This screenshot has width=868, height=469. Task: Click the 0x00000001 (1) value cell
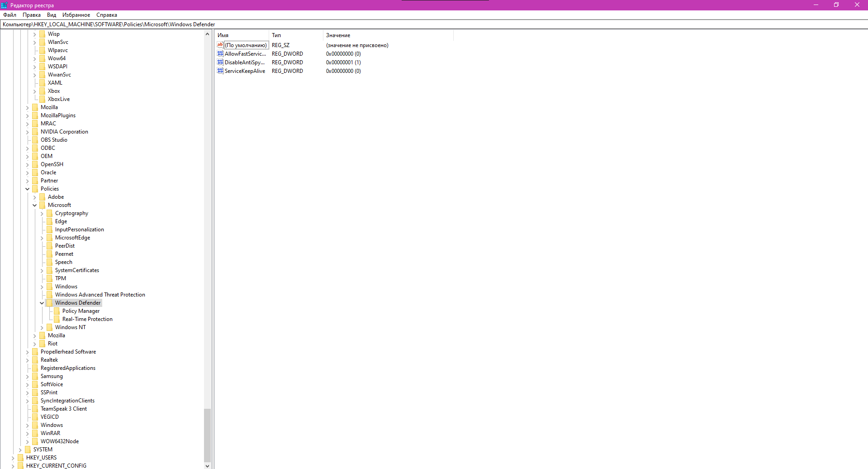pos(343,62)
